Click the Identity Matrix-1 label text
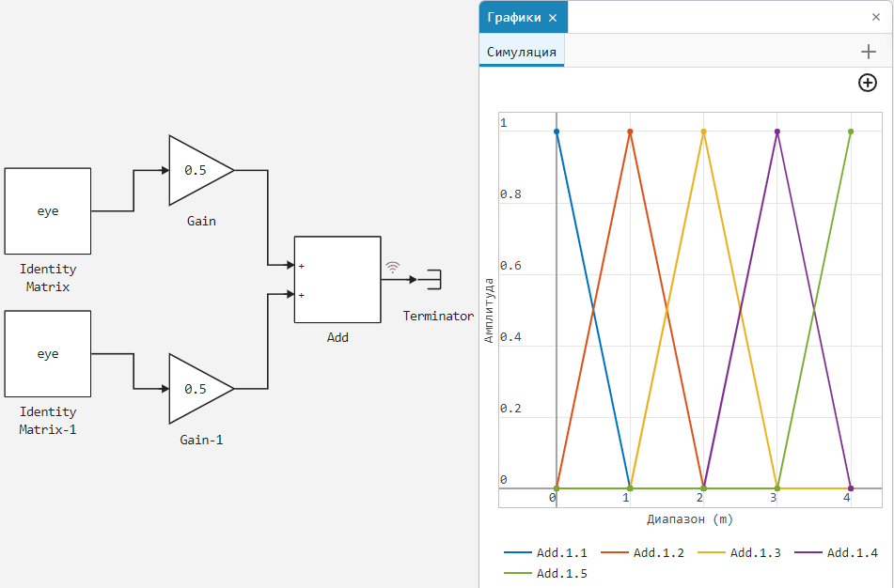 [48, 421]
